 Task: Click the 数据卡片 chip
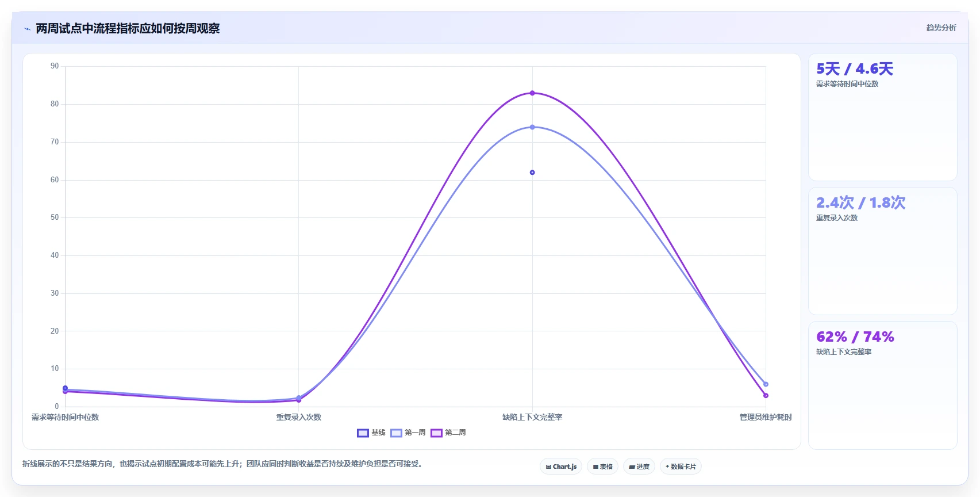pyautogui.click(x=681, y=467)
